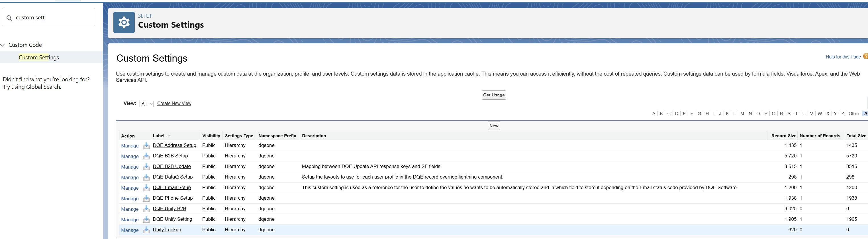The image size is (868, 239).
Task: Click the Total Size column header
Action: [x=856, y=136]
